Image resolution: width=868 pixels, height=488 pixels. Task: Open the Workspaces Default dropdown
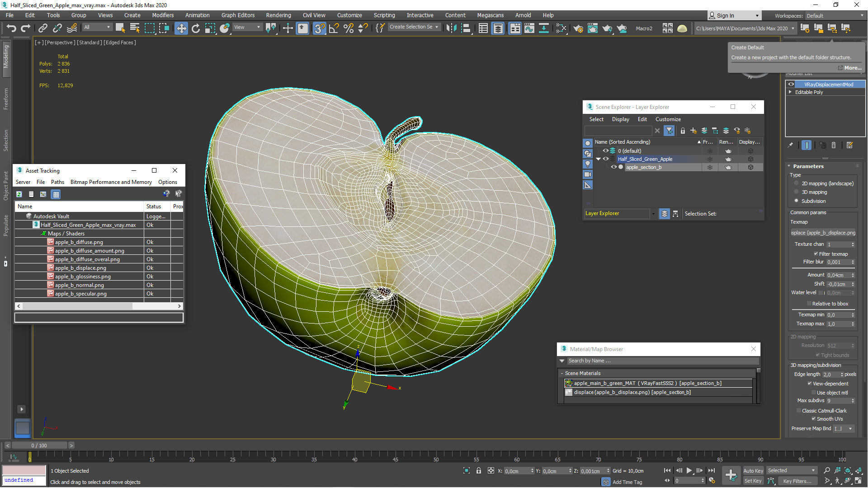click(835, 16)
